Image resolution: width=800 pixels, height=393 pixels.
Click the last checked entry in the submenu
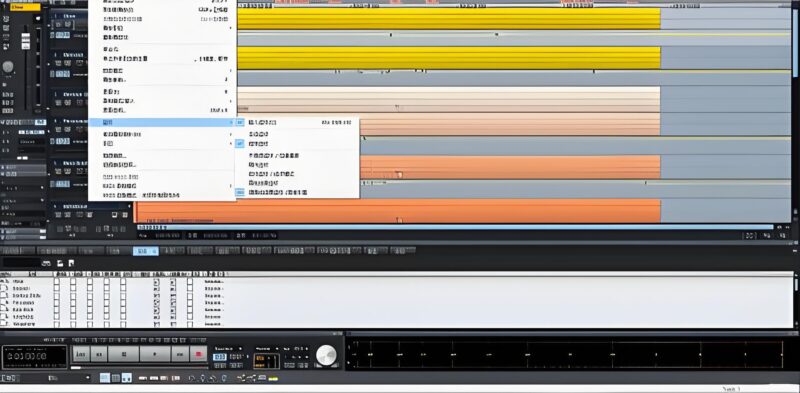(297, 192)
